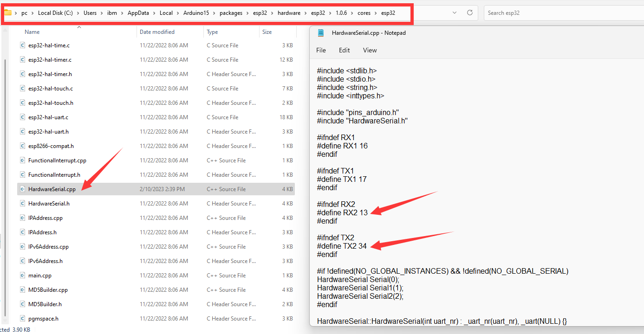Navigate to cores folder in breadcrumb
The height and width of the screenshot is (334, 644).
pos(364,13)
